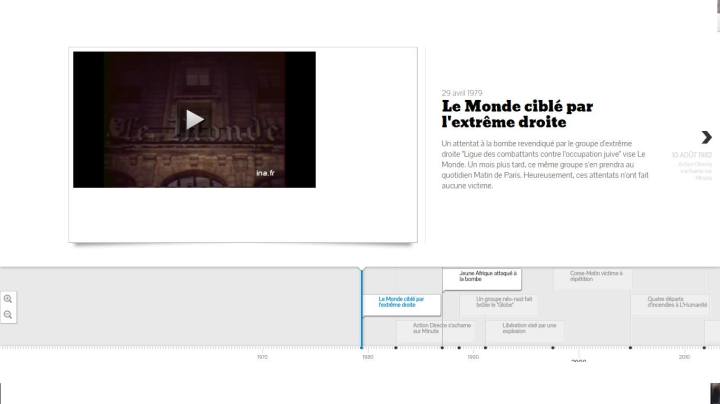The image size is (720, 404).
Task: Click the 1990 label on the time axis
Action: (x=473, y=356)
